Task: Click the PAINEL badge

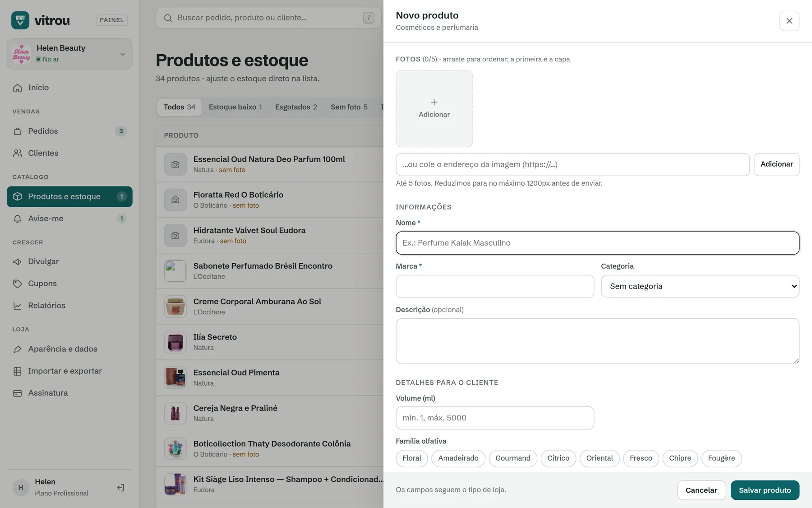Action: 112,20
